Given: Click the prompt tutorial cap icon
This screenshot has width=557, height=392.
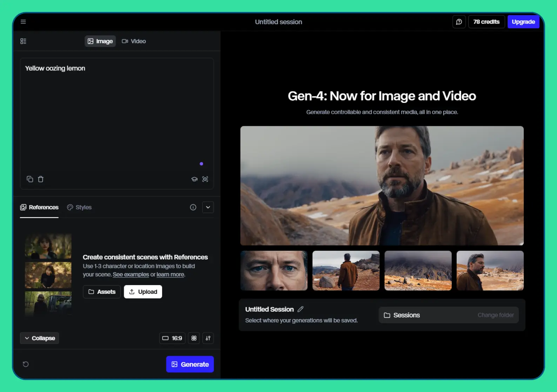Looking at the screenshot, I should pos(194,179).
